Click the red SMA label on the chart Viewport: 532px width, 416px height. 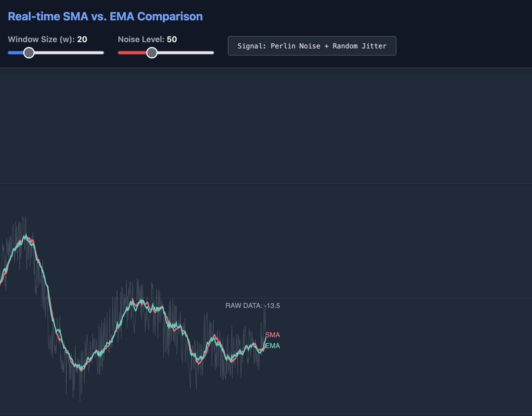(x=272, y=335)
